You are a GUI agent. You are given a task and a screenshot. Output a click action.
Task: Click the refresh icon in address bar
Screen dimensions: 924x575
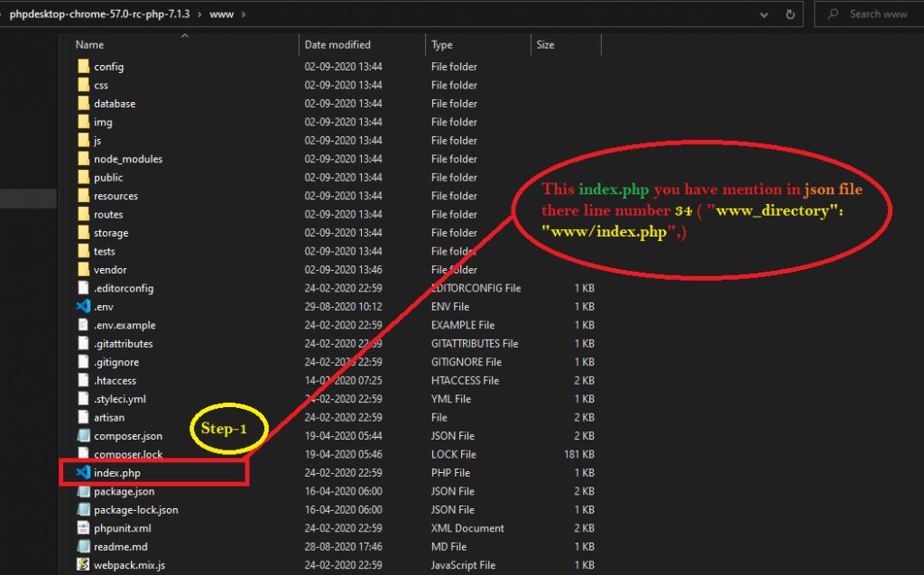(790, 14)
